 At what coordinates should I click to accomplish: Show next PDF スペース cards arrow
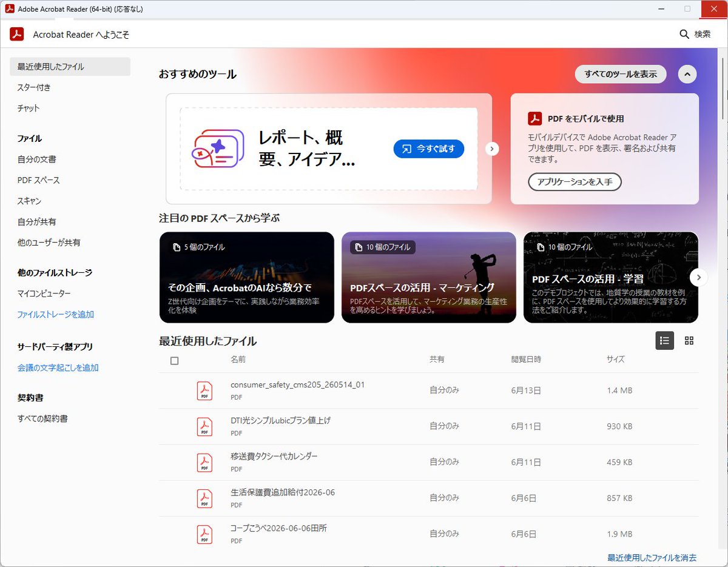coord(699,277)
